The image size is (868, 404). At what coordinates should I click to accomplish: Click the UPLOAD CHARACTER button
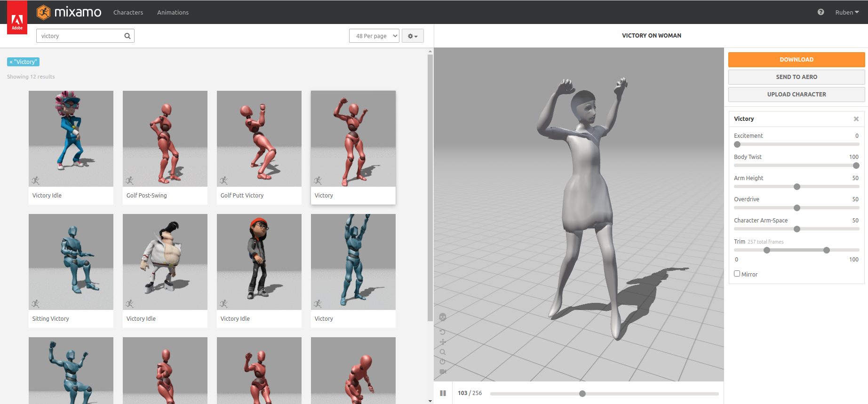pos(796,95)
